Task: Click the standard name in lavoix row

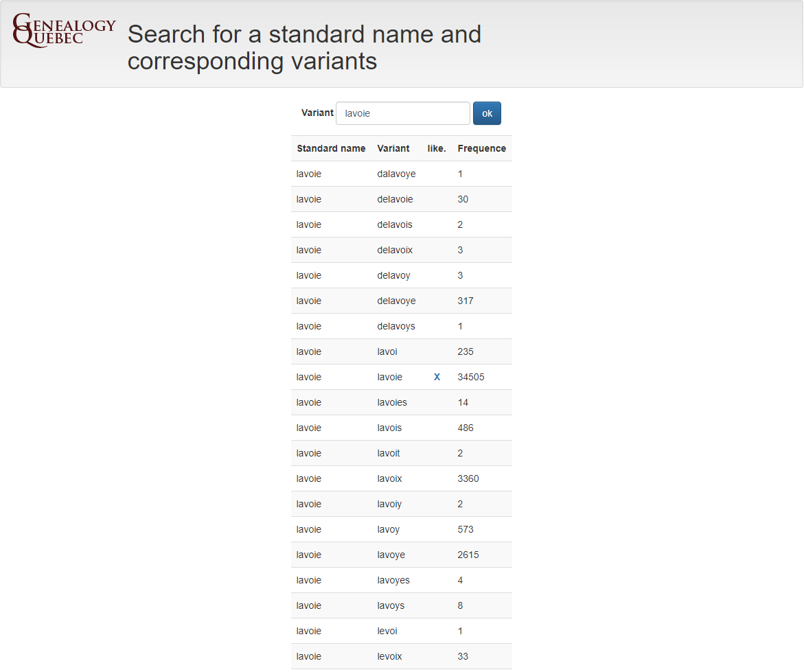Action: pos(309,478)
